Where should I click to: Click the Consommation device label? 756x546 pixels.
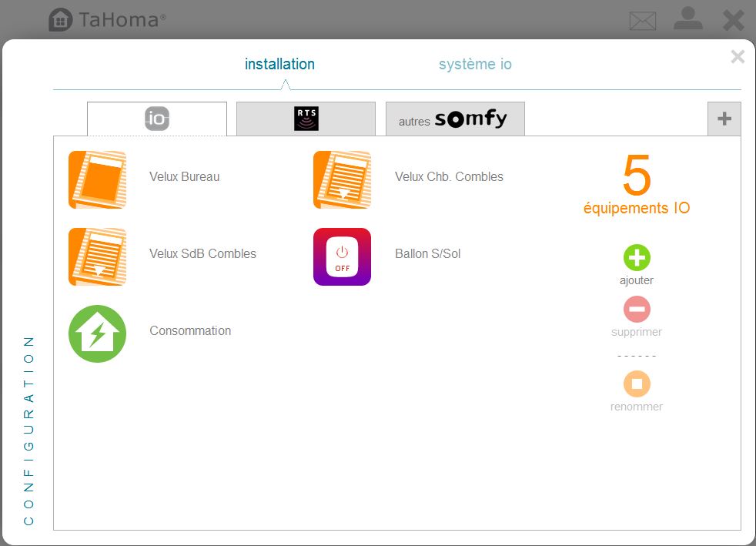[190, 330]
